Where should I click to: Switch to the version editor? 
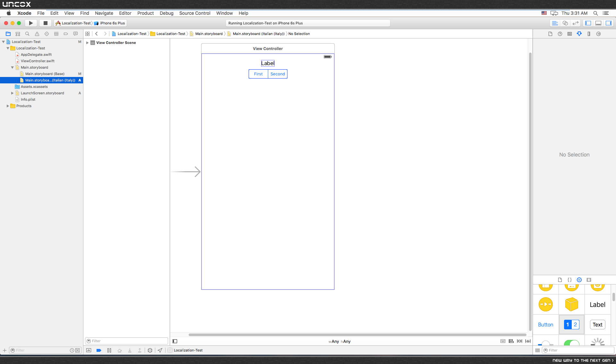coord(576,23)
